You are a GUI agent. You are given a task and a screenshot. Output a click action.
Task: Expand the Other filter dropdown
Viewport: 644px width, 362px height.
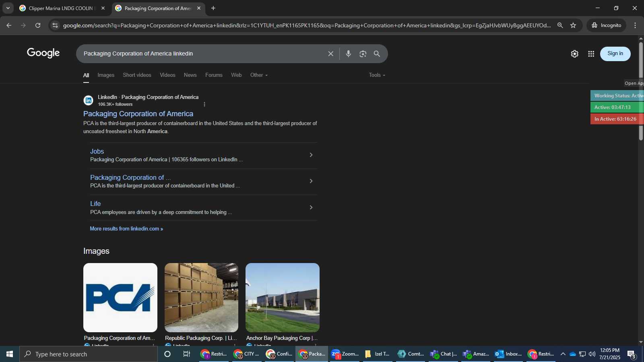[259, 75]
